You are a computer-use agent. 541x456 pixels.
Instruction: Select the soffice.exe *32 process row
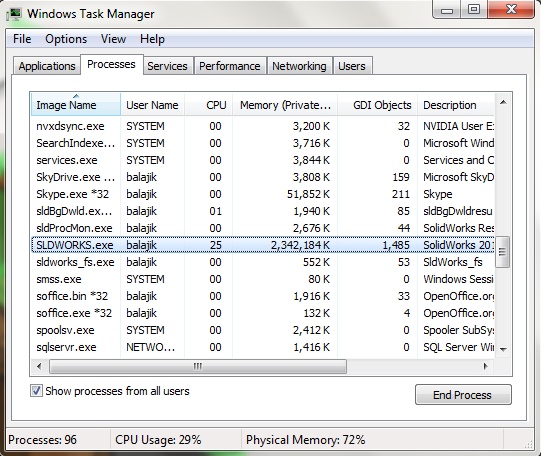pos(263,313)
